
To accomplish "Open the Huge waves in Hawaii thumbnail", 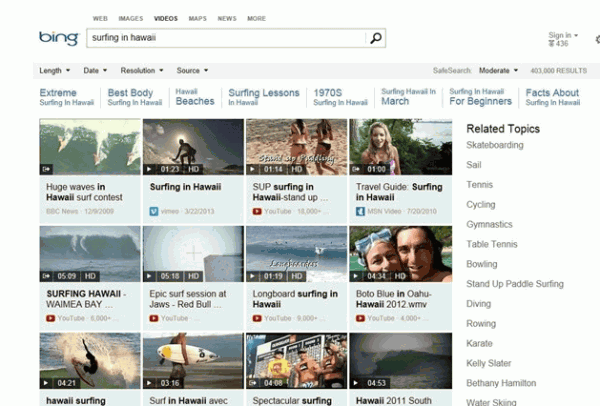I will click(x=90, y=147).
